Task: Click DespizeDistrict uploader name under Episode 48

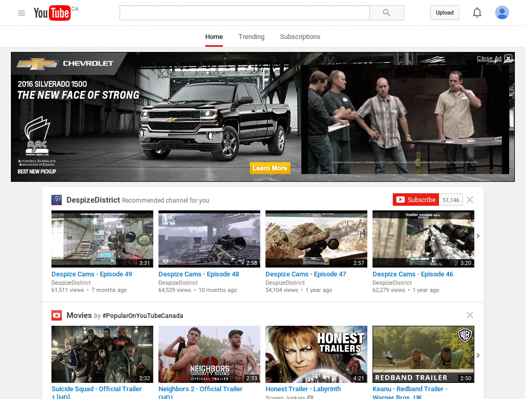Action: pos(178,283)
